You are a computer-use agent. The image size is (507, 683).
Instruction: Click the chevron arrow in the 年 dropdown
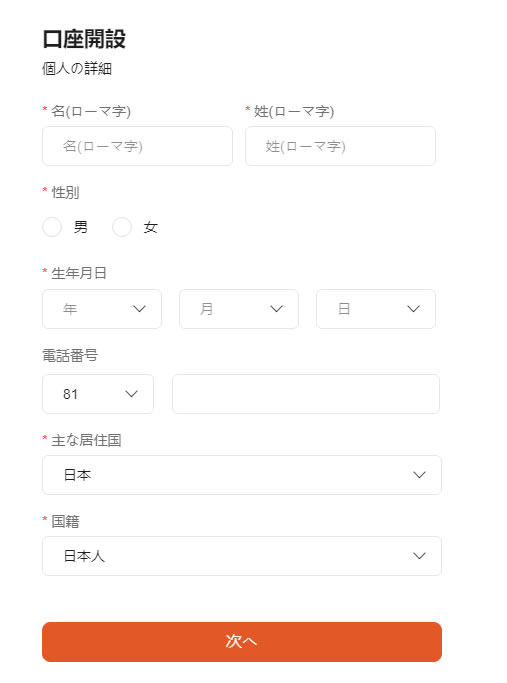(x=139, y=309)
